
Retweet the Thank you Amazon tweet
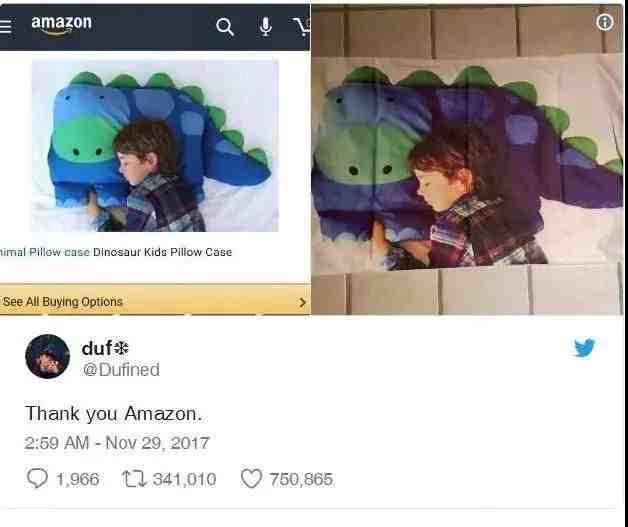pos(134,479)
